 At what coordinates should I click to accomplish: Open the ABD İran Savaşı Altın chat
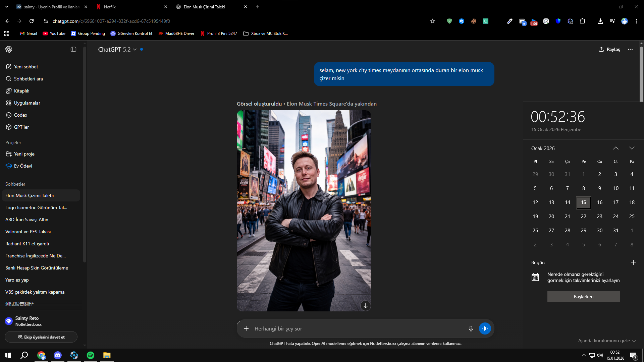coord(41,220)
